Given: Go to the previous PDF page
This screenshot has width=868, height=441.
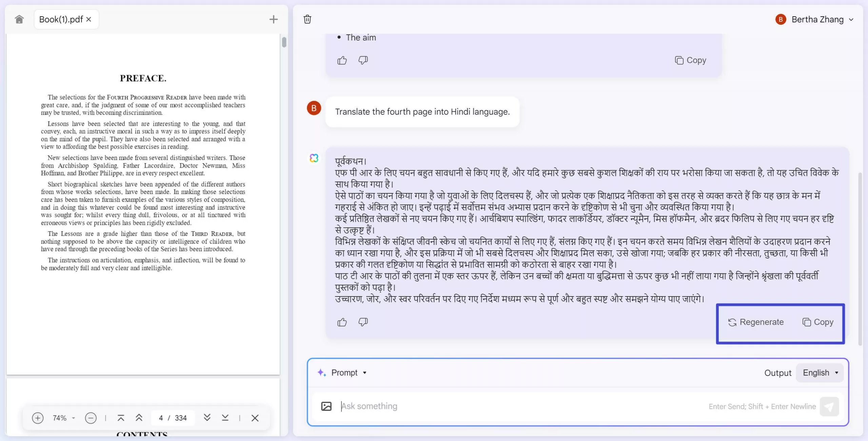Looking at the screenshot, I should (139, 418).
